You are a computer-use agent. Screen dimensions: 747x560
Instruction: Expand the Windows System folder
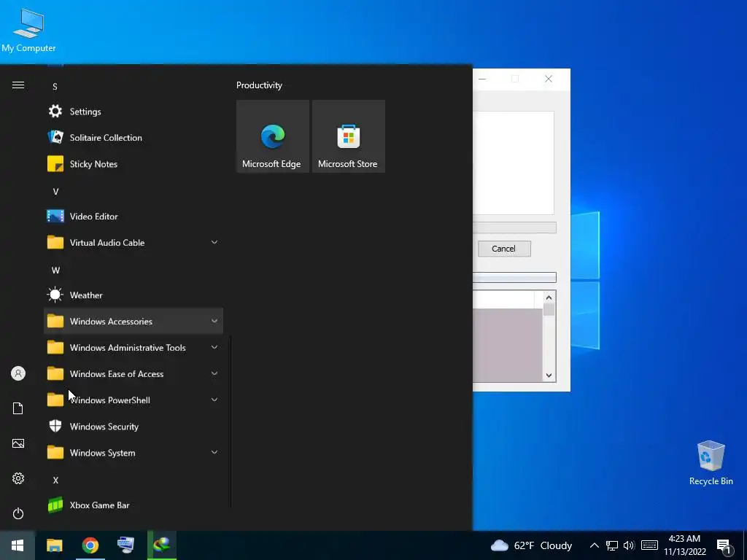(x=133, y=453)
